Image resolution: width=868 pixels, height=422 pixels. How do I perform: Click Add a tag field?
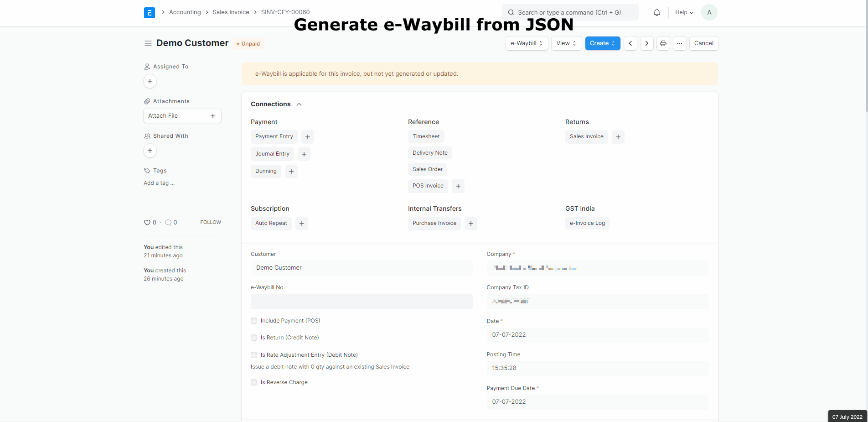point(159,183)
